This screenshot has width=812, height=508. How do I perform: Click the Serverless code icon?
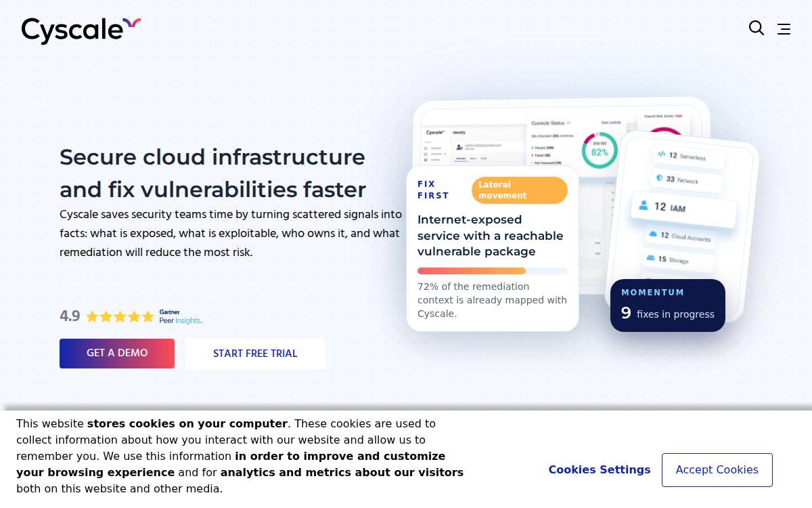pyautogui.click(x=662, y=154)
